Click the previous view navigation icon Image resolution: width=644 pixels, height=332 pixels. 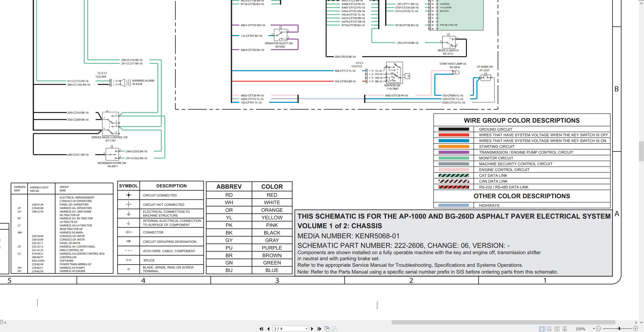[327, 329]
